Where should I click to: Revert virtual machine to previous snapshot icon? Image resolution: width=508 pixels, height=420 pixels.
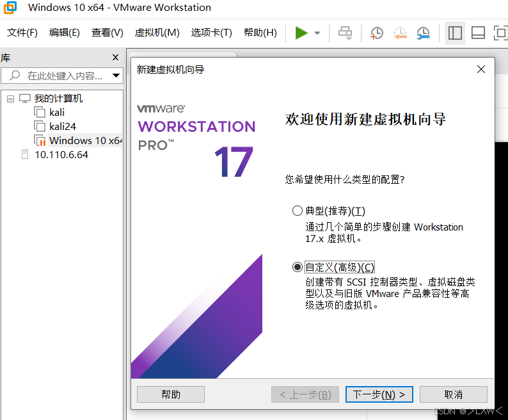[400, 33]
